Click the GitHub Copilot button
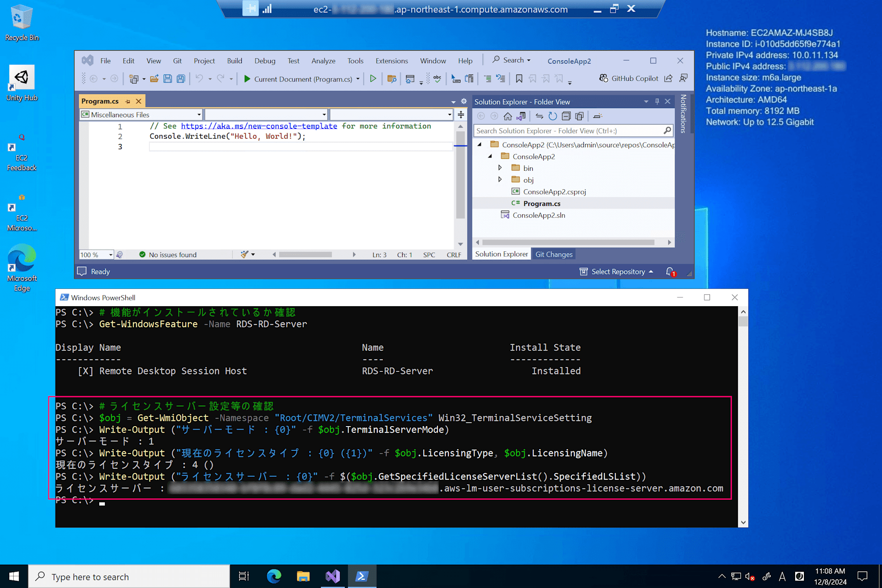Image resolution: width=882 pixels, height=588 pixels. [629, 79]
